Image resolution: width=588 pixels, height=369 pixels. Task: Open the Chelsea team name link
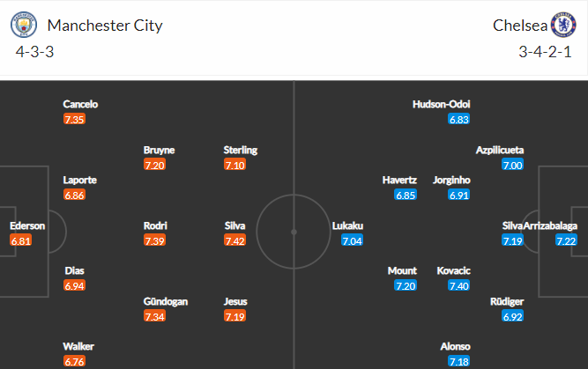(x=520, y=26)
